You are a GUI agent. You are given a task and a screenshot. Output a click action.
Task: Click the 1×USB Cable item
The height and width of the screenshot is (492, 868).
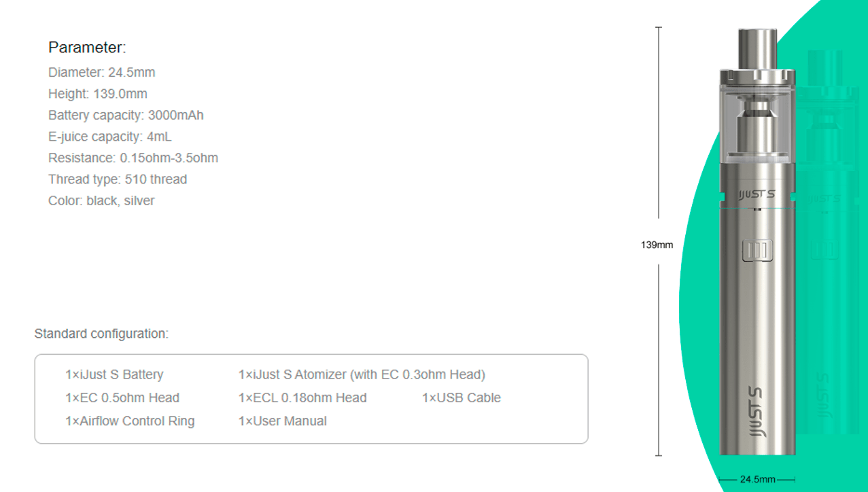(462, 398)
